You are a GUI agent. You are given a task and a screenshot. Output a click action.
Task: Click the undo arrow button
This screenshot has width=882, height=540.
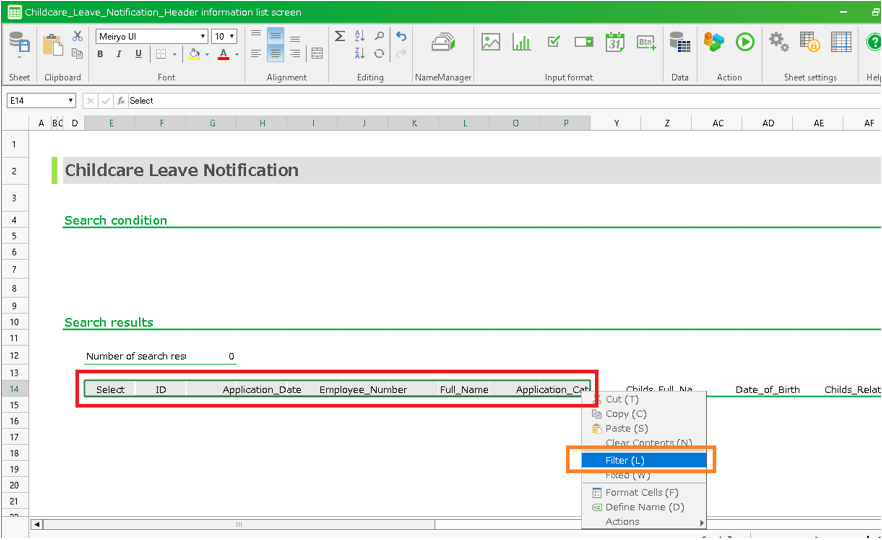pyautogui.click(x=401, y=36)
